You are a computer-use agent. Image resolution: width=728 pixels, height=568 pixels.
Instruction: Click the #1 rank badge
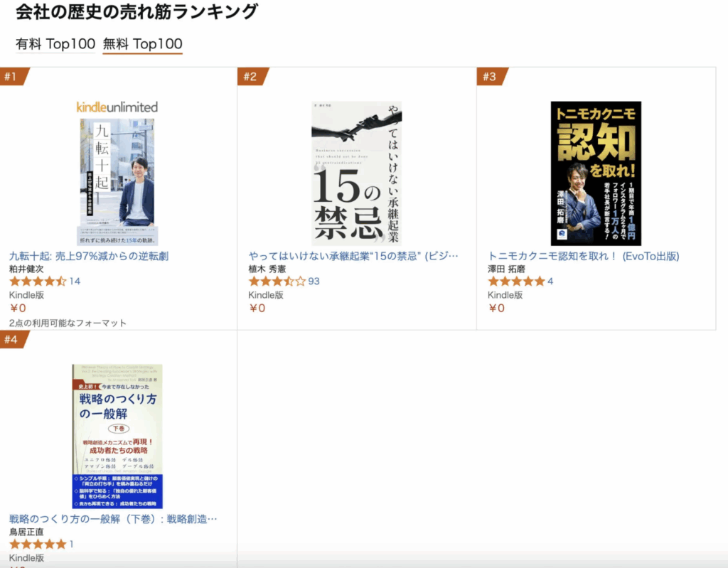[x=14, y=76]
